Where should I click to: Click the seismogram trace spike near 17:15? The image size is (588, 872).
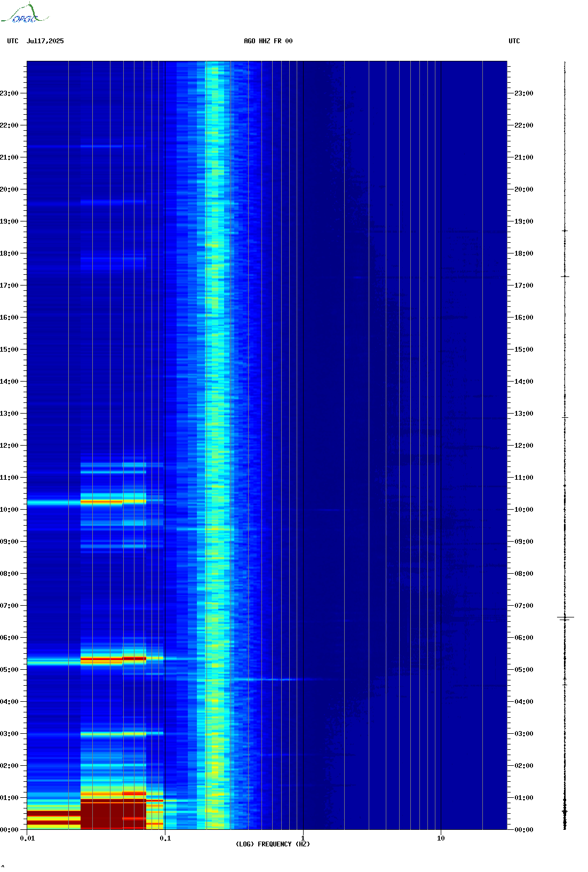(x=565, y=276)
